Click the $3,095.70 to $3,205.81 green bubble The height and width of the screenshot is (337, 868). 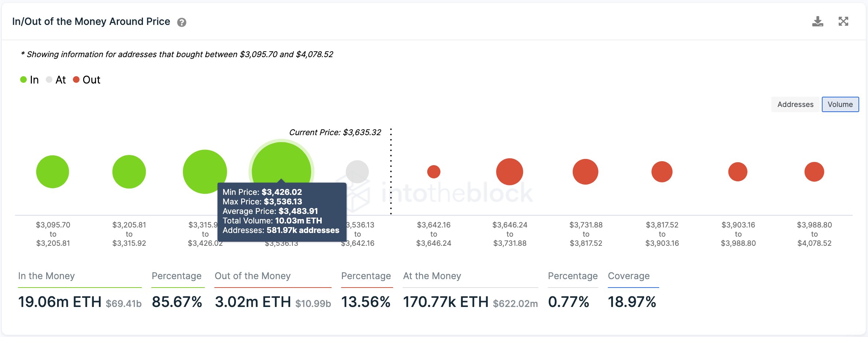53,172
